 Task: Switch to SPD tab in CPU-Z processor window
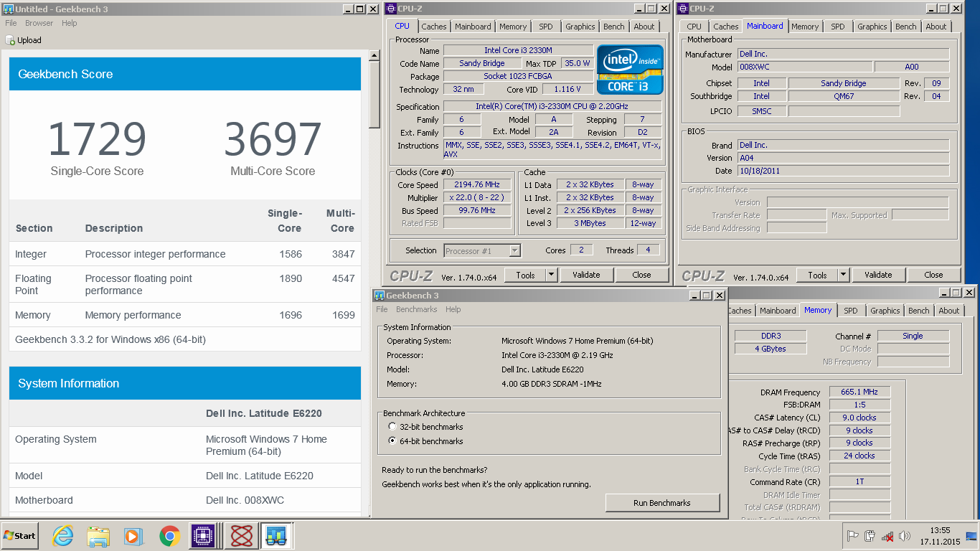[546, 27]
